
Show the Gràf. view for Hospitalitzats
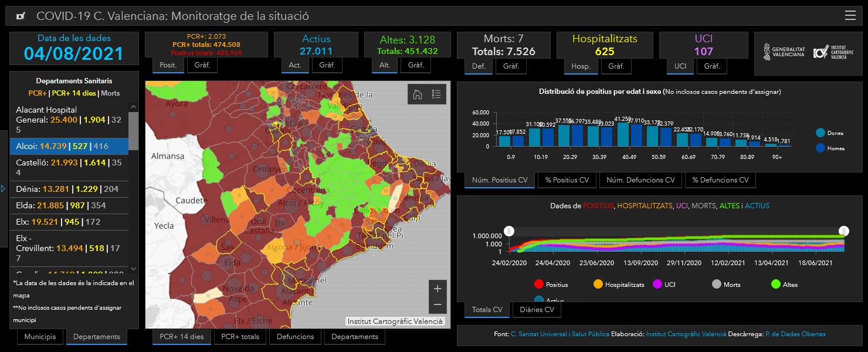tap(616, 66)
